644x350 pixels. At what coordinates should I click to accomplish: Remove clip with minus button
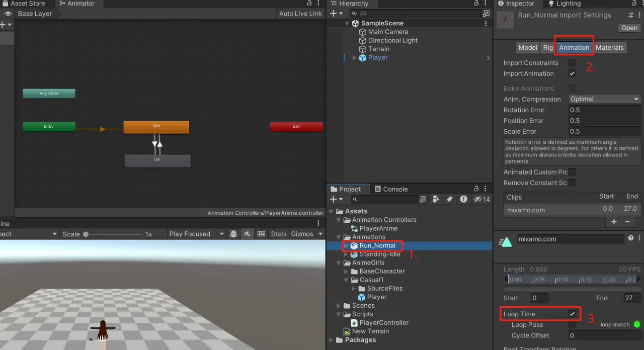click(627, 222)
